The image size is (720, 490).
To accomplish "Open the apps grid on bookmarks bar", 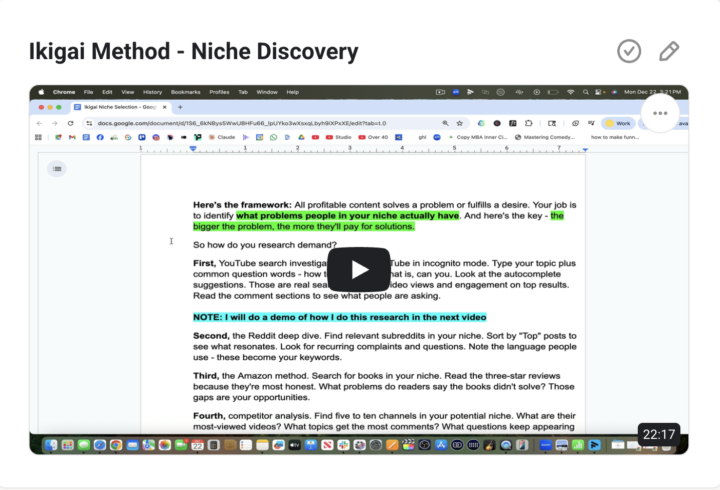I will [x=38, y=137].
